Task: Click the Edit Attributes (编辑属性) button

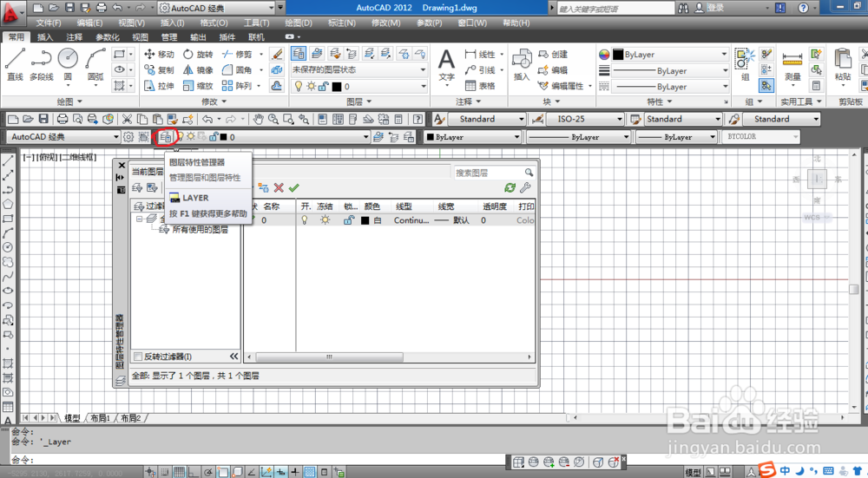Action: point(561,86)
